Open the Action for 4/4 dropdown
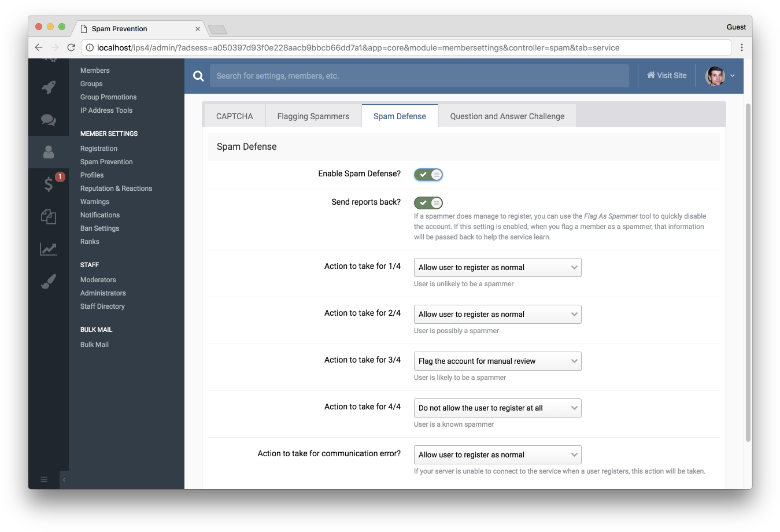The height and width of the screenshot is (532, 780). (x=497, y=408)
